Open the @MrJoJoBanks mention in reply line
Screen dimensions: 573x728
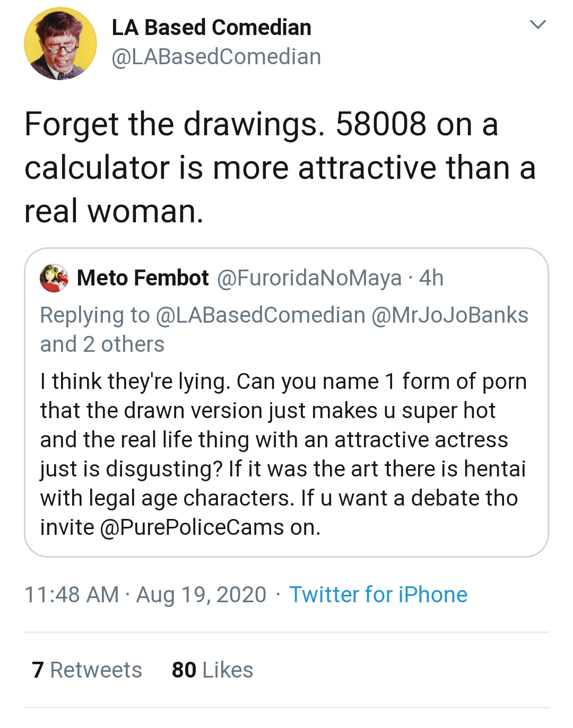[x=450, y=315]
